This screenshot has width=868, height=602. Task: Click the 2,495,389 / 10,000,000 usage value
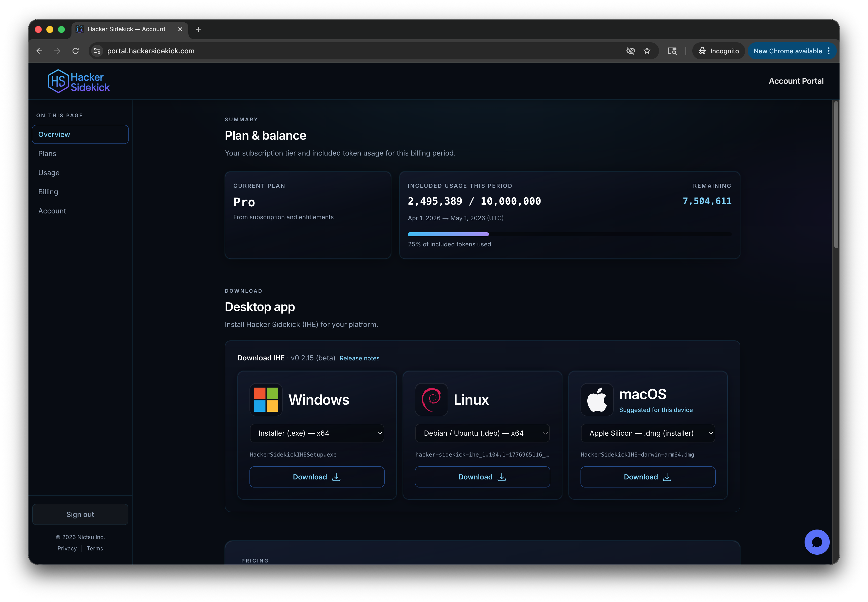tap(474, 201)
